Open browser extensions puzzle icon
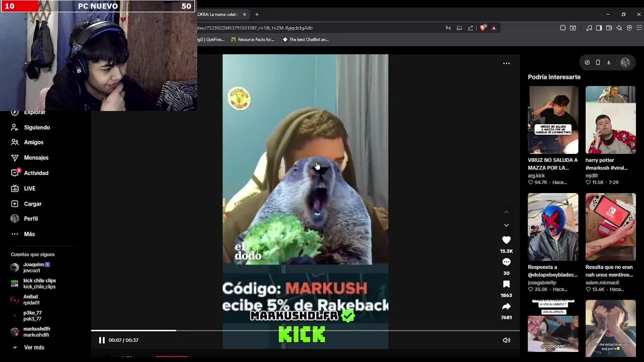 (563, 28)
